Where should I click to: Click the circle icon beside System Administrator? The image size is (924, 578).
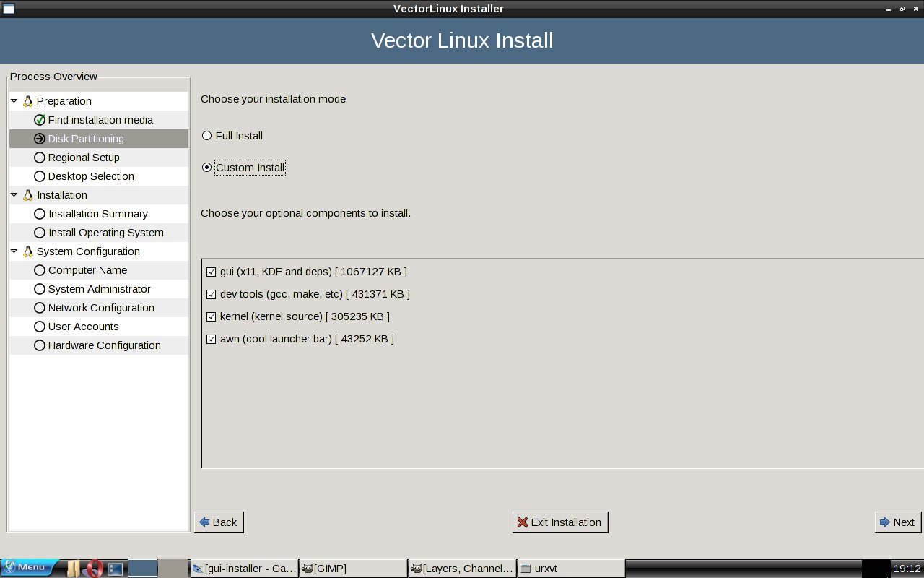(40, 289)
